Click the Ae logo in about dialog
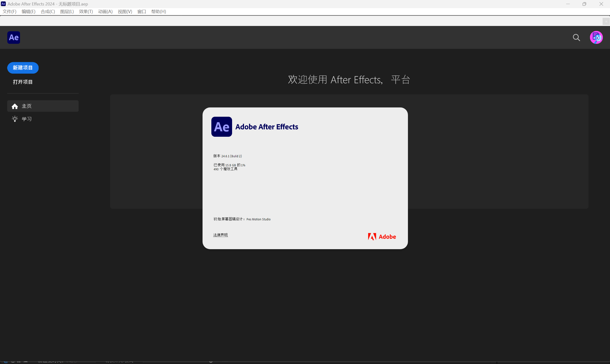Image resolution: width=610 pixels, height=364 pixels. pos(222,127)
